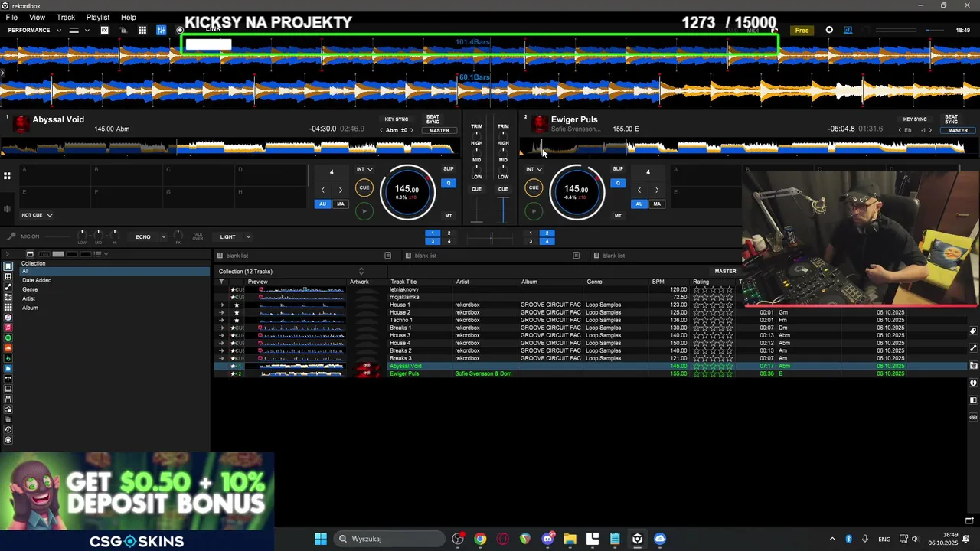
Task: Open the Help menu
Action: [129, 17]
